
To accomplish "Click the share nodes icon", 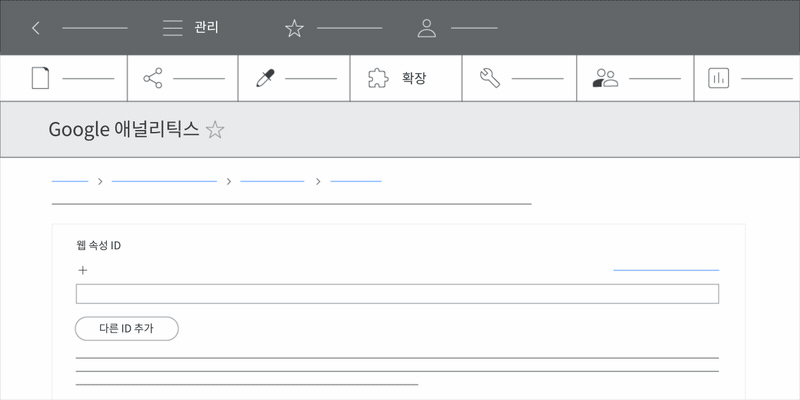I will tap(153, 78).
